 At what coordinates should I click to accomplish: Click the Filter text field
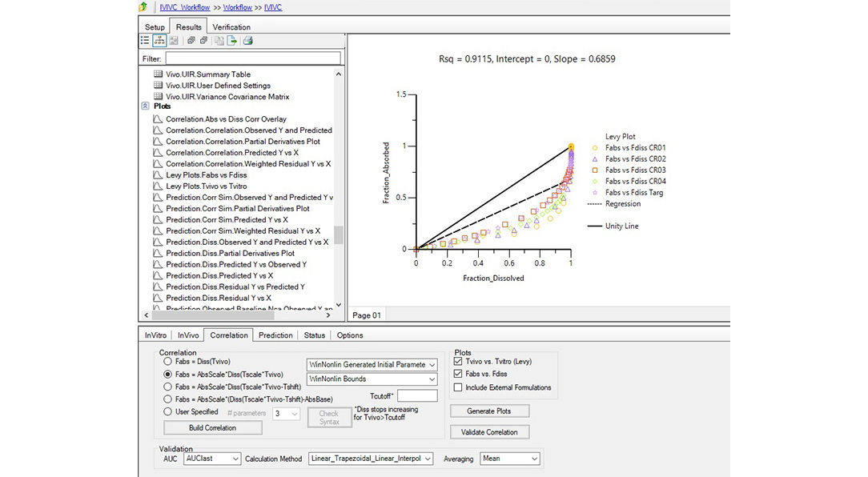(x=253, y=58)
